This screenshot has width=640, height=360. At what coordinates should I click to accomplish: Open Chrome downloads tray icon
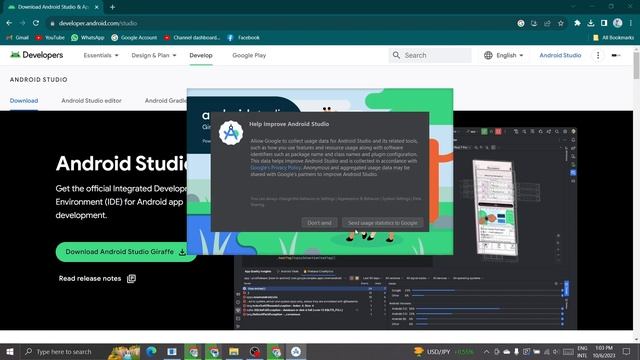tap(591, 23)
